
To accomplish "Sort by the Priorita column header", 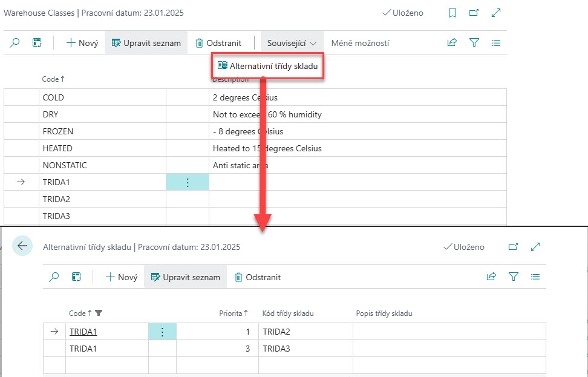I will tap(234, 313).
